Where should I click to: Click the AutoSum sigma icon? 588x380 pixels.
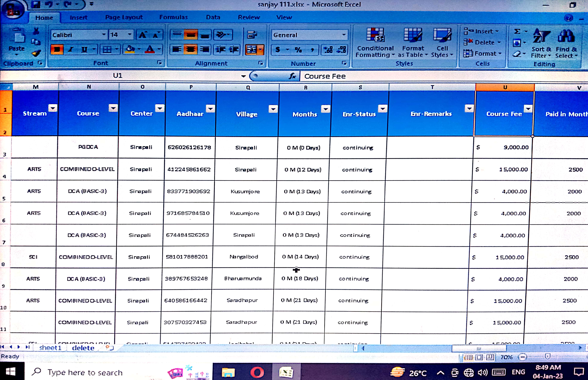click(517, 32)
